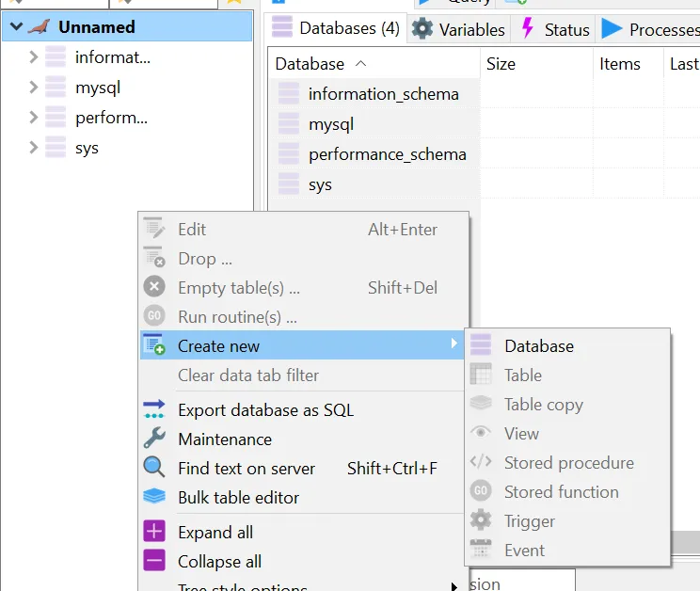This screenshot has height=591, width=700.
Task: Open the Databases (4) tab
Action: (336, 28)
